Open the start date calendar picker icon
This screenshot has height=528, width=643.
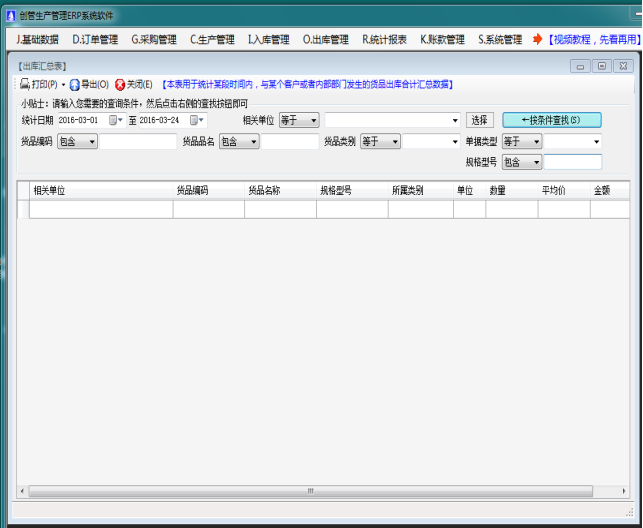click(x=113, y=120)
